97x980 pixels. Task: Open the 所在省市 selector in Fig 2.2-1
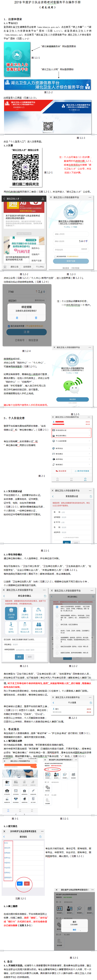(24, 645)
